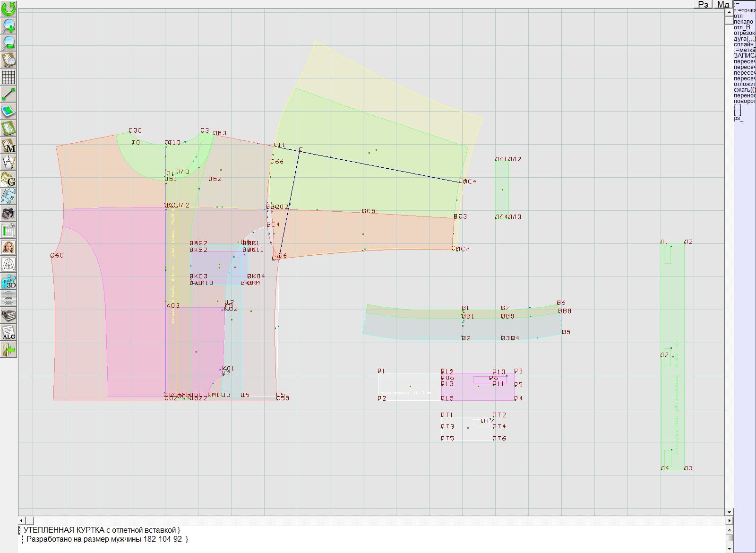Open the jacket sketch icon

coord(9,265)
